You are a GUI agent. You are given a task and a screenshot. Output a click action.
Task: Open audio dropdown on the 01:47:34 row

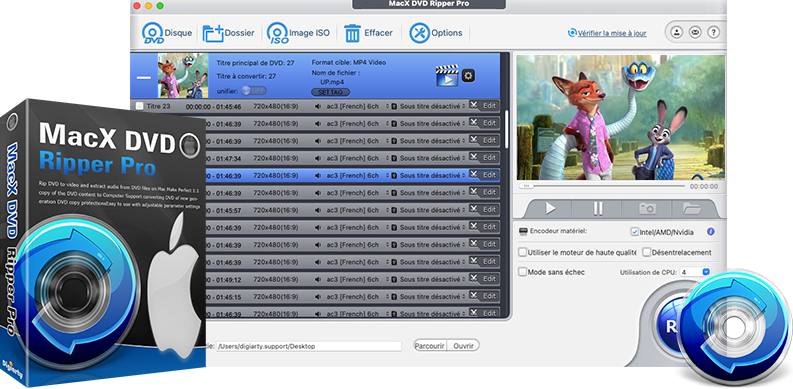[388, 158]
